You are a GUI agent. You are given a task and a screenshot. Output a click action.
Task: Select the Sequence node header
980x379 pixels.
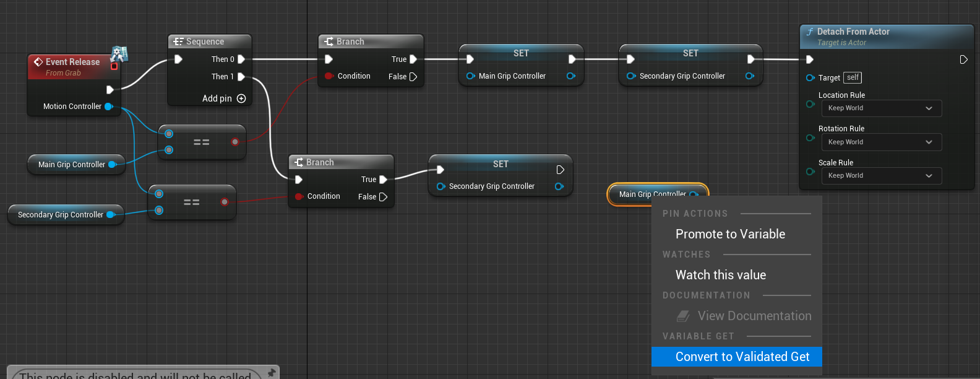click(210, 41)
